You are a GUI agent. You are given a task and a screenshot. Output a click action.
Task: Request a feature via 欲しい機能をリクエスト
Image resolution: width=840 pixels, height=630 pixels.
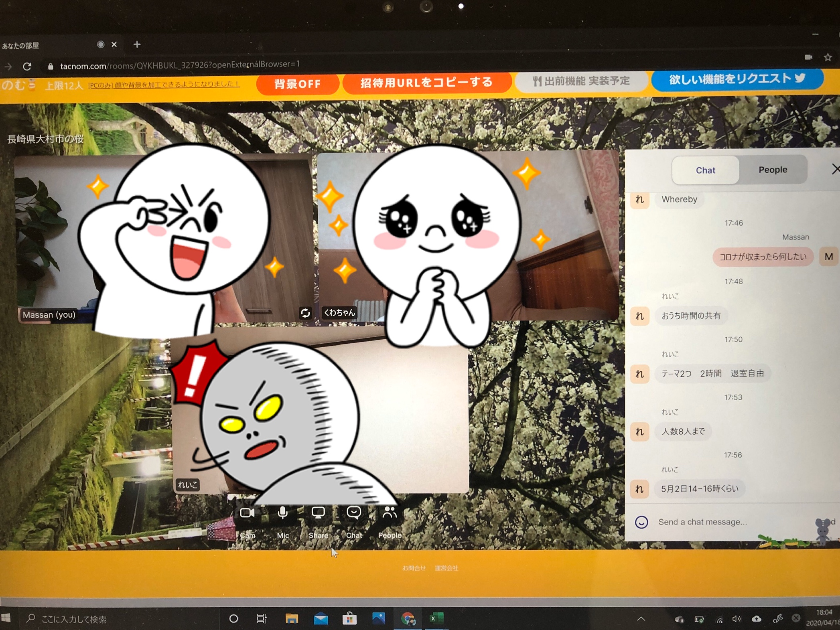click(737, 79)
